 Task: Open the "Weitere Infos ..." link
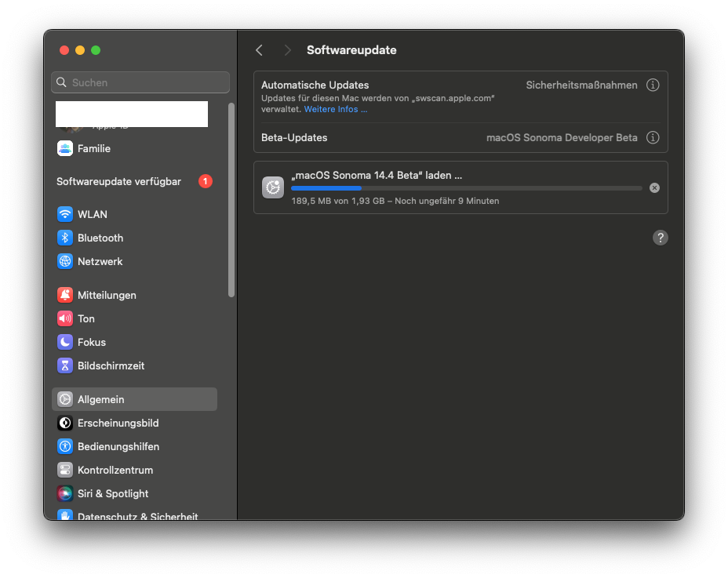pos(336,109)
